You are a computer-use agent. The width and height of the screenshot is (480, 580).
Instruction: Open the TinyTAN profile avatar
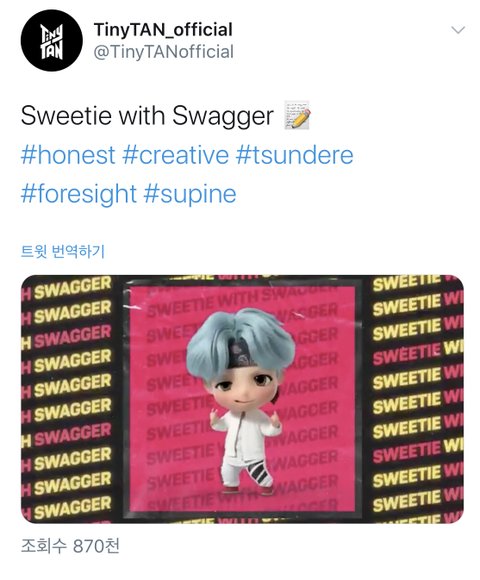pos(51,40)
